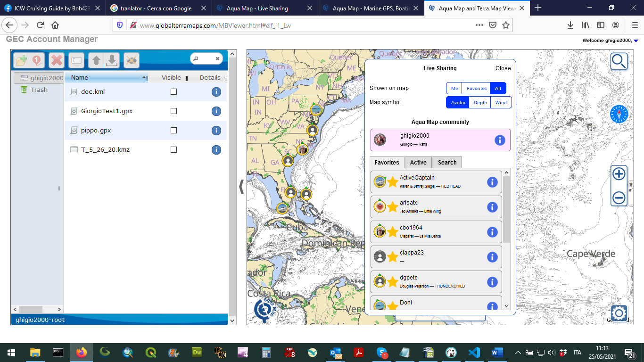Check Visible box for GiorgioTest1.gpx
644x362 pixels.
click(x=173, y=111)
